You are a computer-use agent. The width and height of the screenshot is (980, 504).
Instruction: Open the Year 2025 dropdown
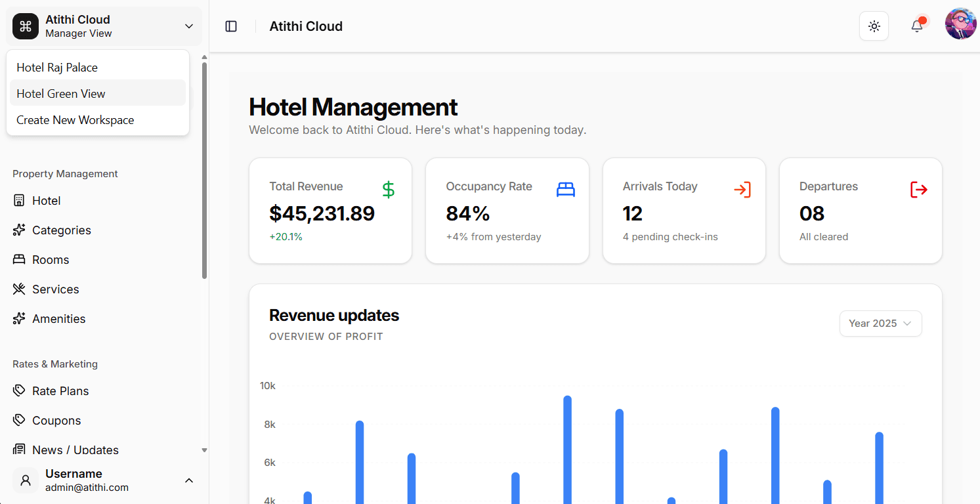(880, 323)
